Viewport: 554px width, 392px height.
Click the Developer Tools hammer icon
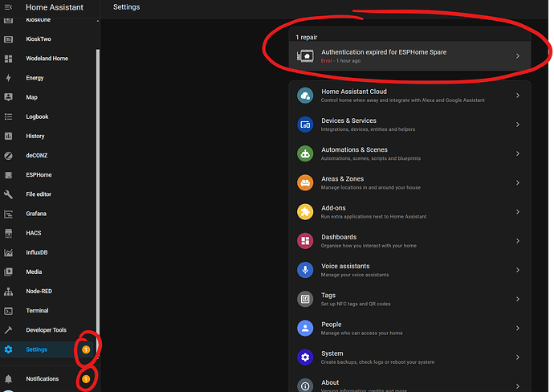(x=8, y=330)
